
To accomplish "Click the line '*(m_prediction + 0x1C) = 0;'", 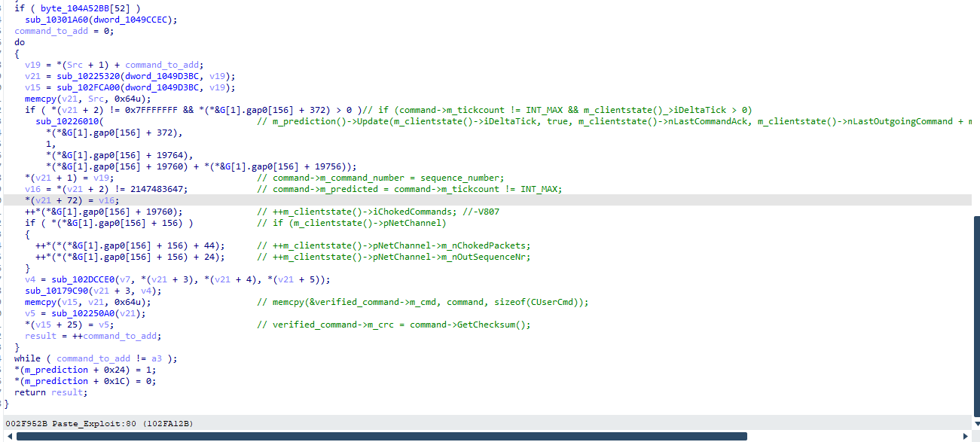I will 85,381.
